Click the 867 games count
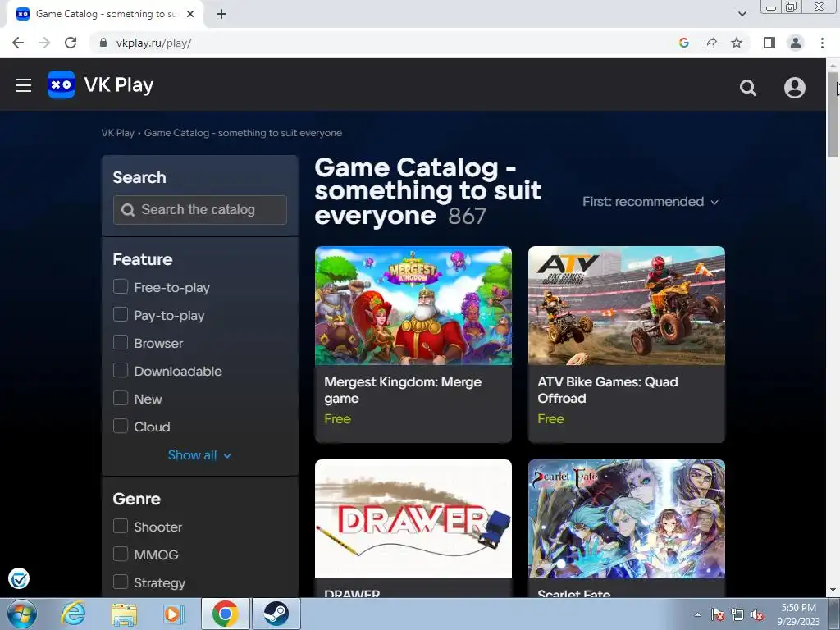This screenshot has height=630, width=840. [x=467, y=217]
